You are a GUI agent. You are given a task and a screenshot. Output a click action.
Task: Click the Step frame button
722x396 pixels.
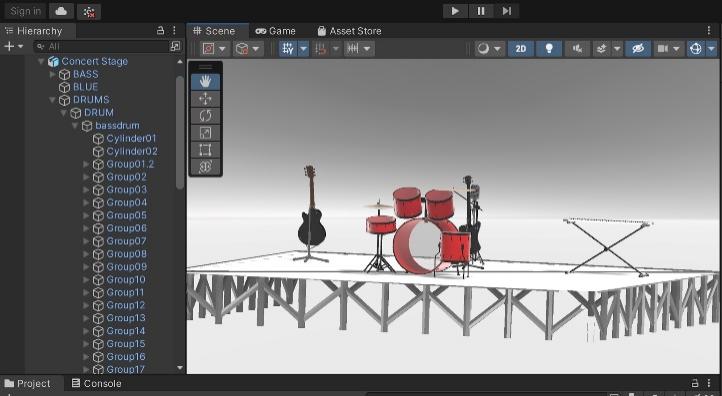[507, 11]
